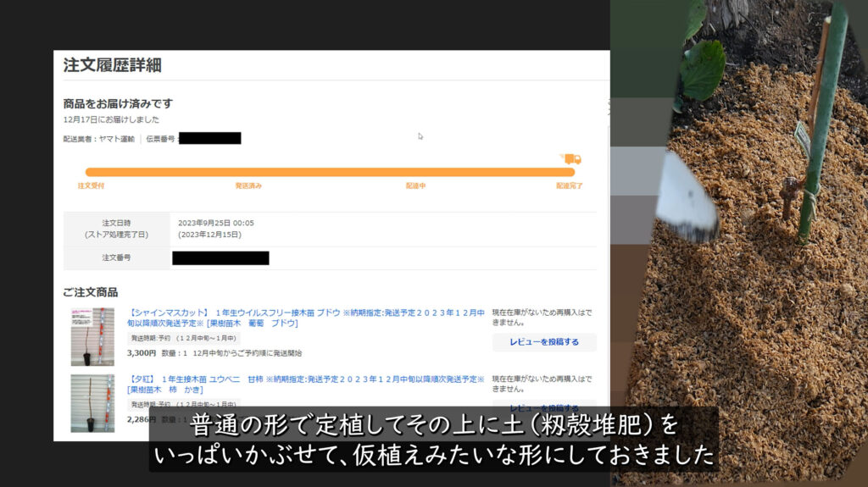The height and width of the screenshot is (487, 868).
Task: Click the 配達中 progress step label
Action: coord(415,185)
